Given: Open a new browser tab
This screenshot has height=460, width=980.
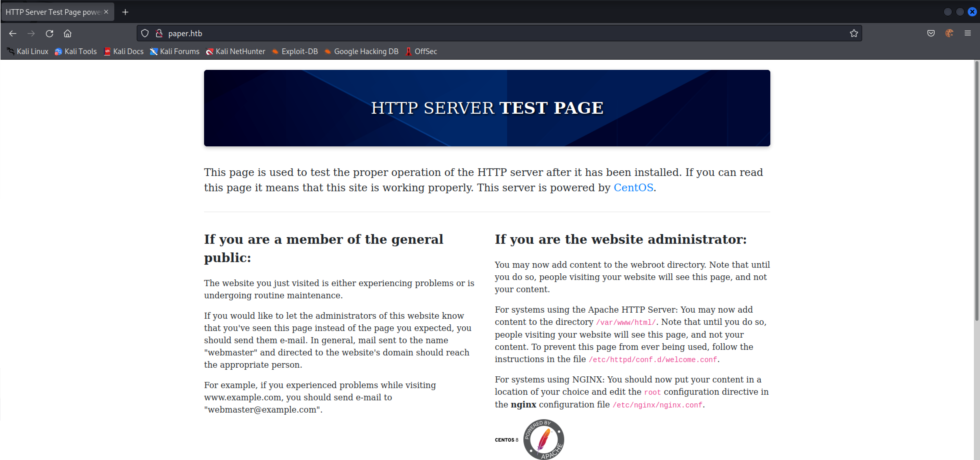Looking at the screenshot, I should 125,12.
